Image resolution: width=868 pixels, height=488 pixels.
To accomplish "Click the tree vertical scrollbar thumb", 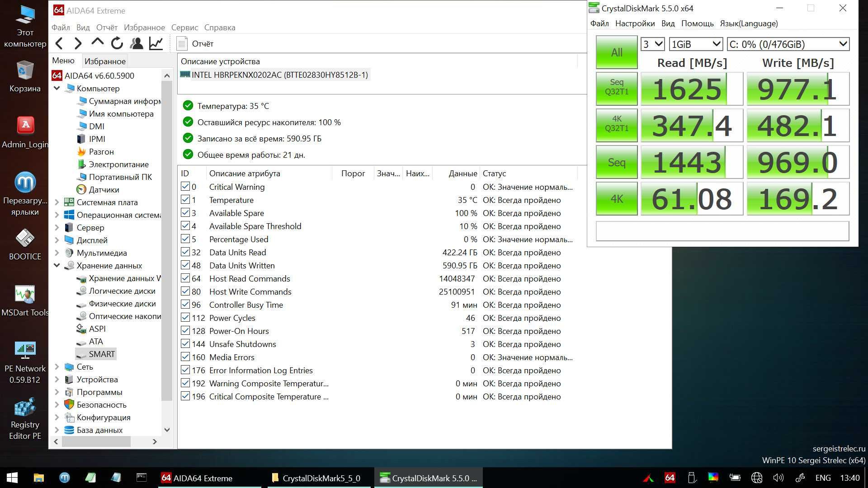I will pyautogui.click(x=167, y=241).
